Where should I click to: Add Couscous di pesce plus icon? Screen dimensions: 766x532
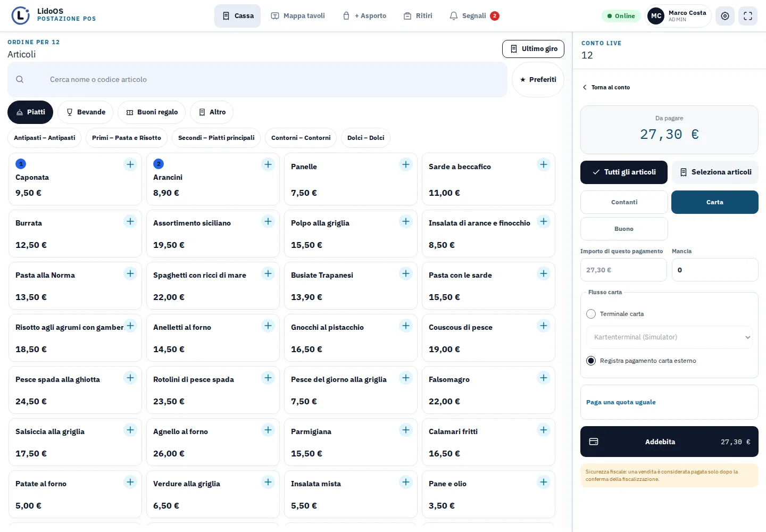point(544,326)
